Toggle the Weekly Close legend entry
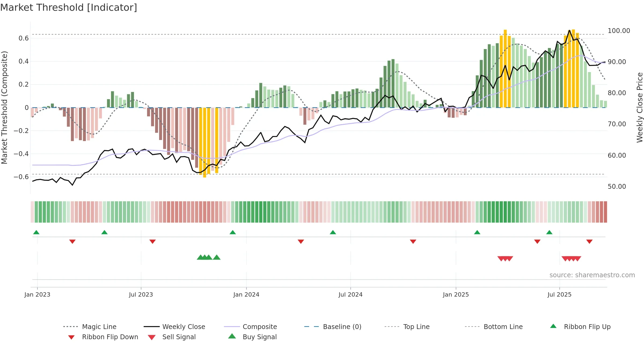 [174, 327]
